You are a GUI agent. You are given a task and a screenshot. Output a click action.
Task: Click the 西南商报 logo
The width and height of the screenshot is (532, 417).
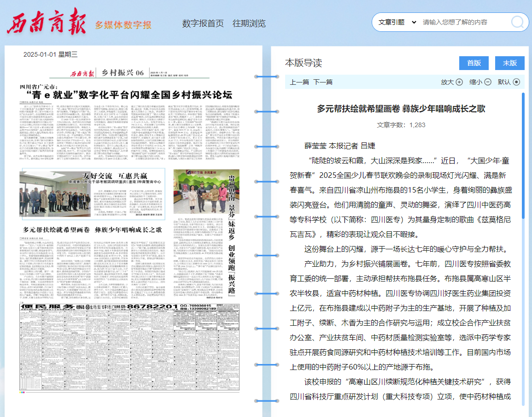tap(46, 23)
